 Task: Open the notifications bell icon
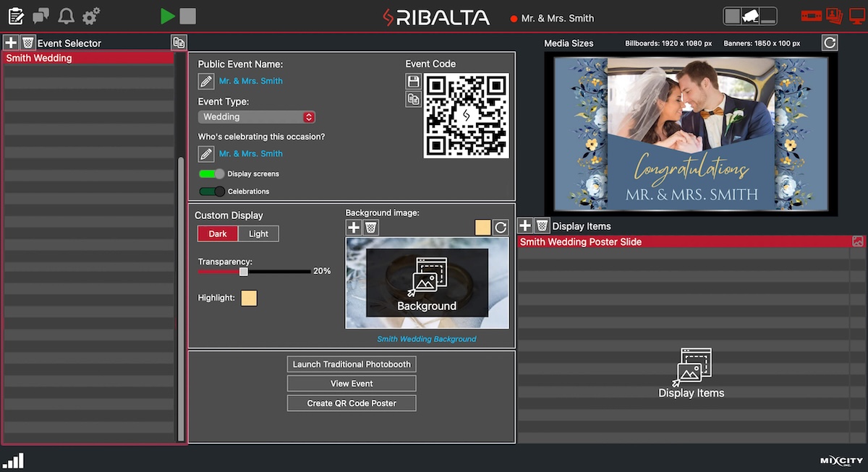[65, 15]
